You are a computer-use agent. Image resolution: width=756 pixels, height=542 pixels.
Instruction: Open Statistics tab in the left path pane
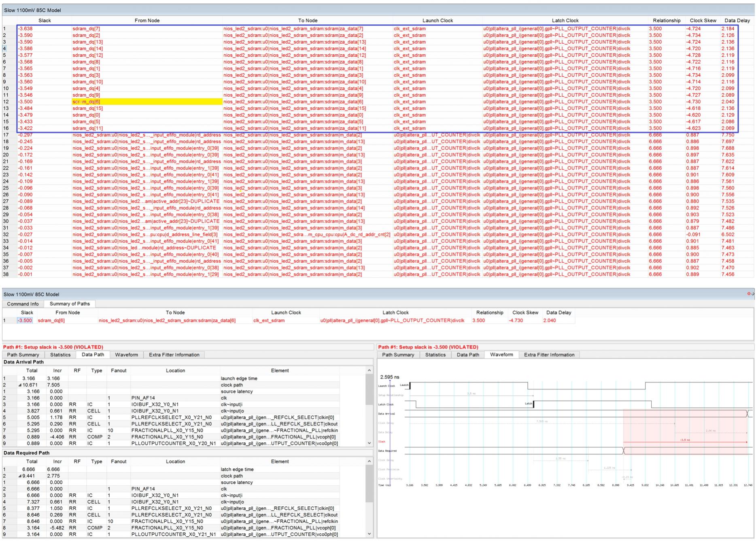tap(60, 355)
